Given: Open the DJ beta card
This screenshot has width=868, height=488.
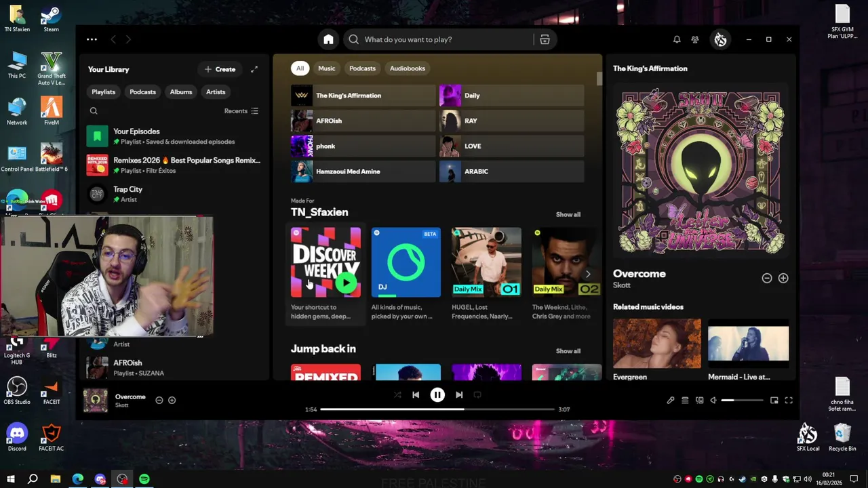Looking at the screenshot, I should [x=406, y=274].
